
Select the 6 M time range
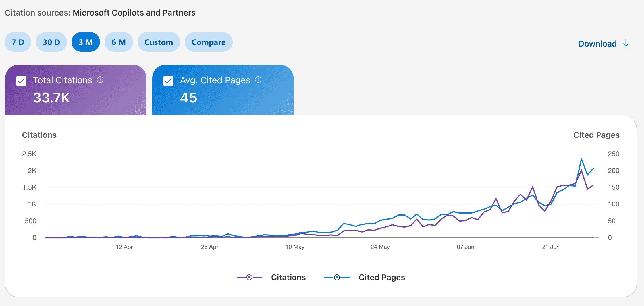pyautogui.click(x=119, y=42)
